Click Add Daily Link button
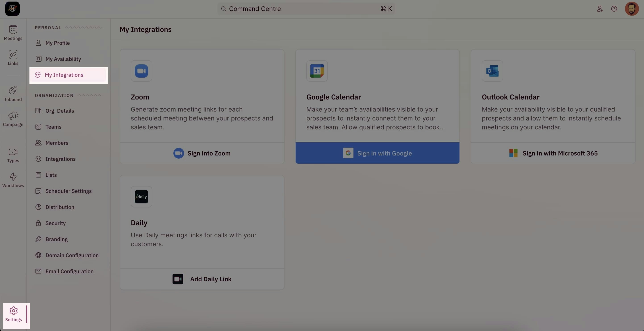The height and width of the screenshot is (331, 644). pyautogui.click(x=202, y=279)
